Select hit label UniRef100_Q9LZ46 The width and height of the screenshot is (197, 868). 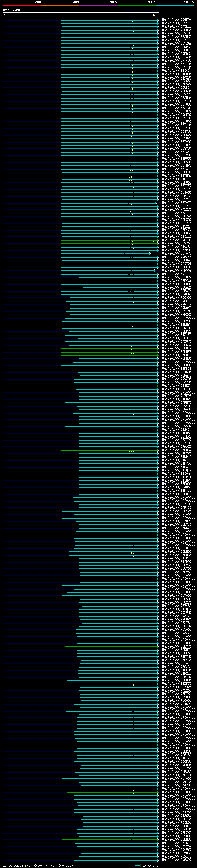[x=177, y=216]
